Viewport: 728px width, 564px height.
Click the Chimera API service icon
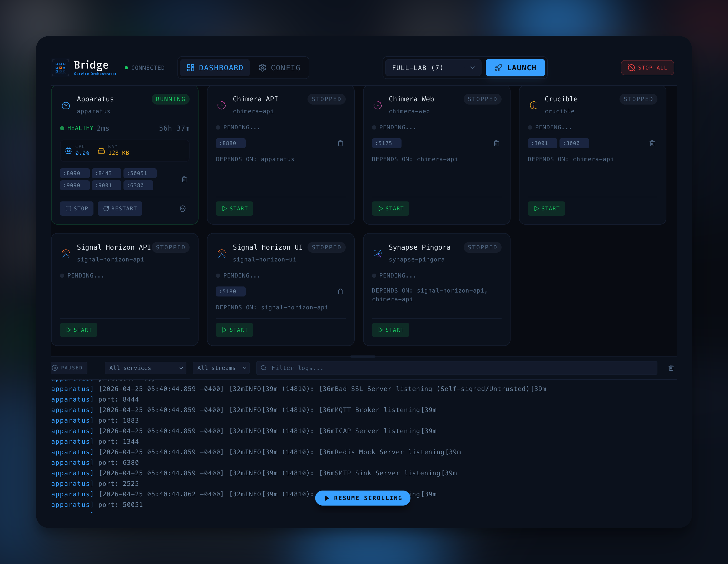click(222, 105)
